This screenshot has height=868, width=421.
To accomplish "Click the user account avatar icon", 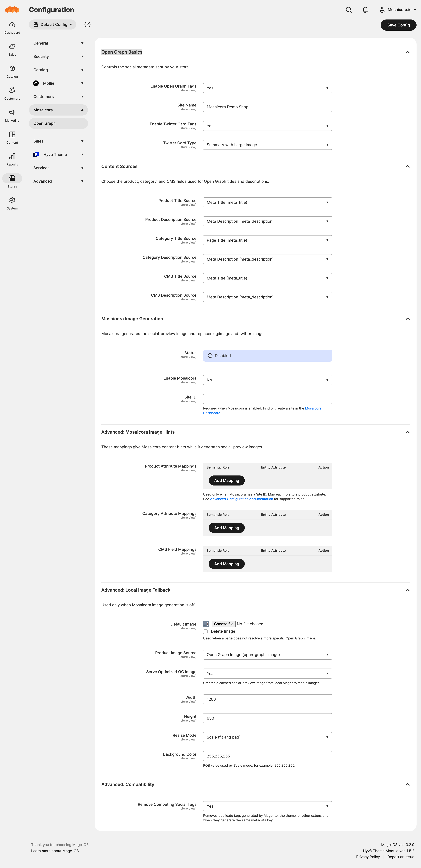I will (382, 10).
